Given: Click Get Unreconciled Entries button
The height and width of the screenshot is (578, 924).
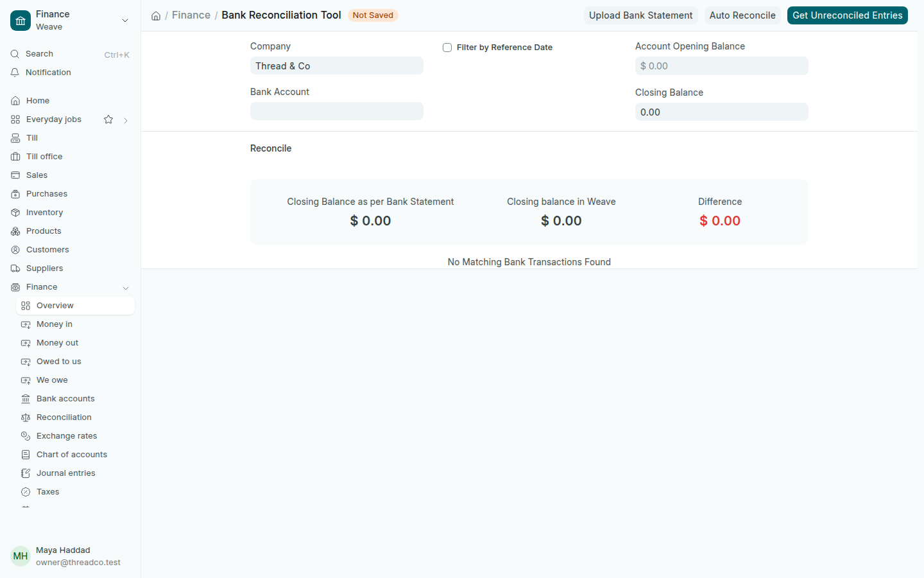Looking at the screenshot, I should click(848, 15).
